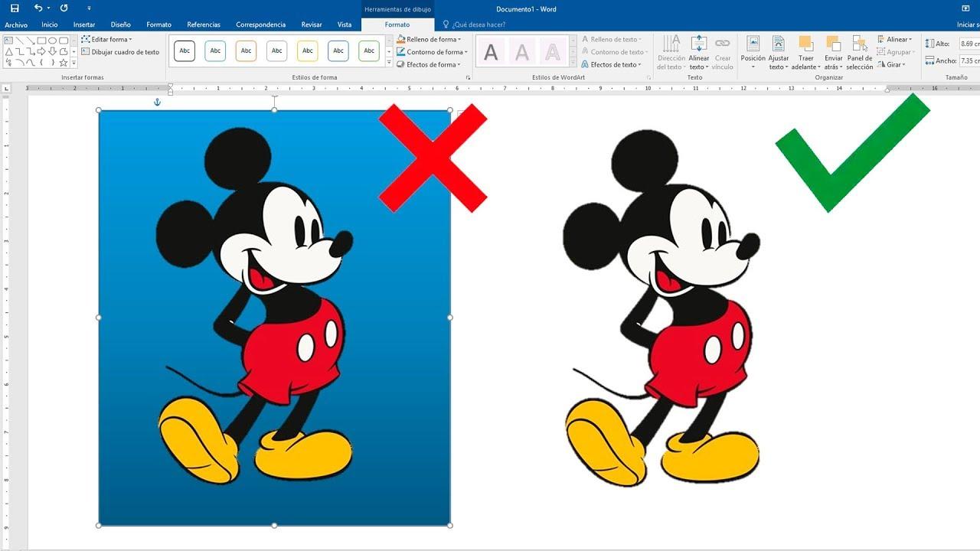Click the star shape in Insertar formas

[63, 63]
